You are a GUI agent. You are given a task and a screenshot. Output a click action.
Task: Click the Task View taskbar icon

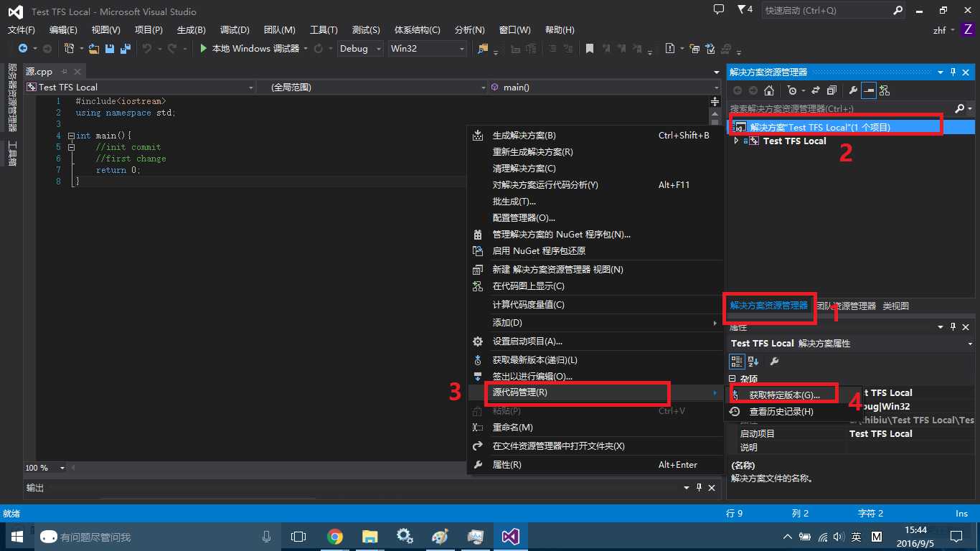coord(298,537)
